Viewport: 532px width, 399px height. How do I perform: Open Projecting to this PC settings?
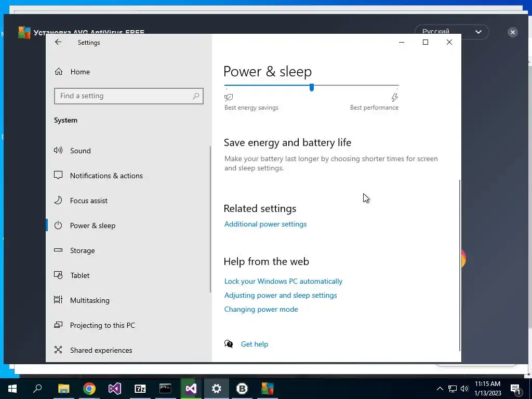[102, 325]
